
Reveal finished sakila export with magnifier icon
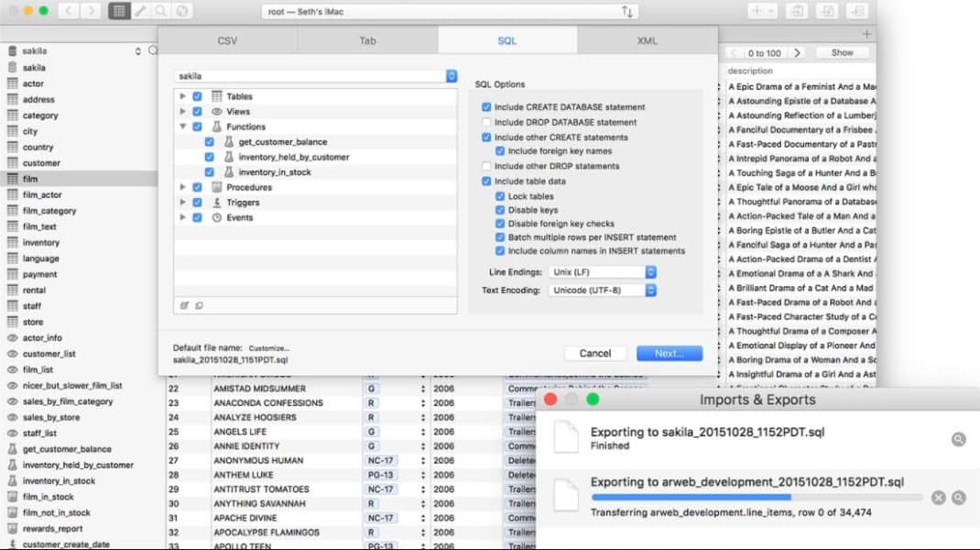click(958, 439)
